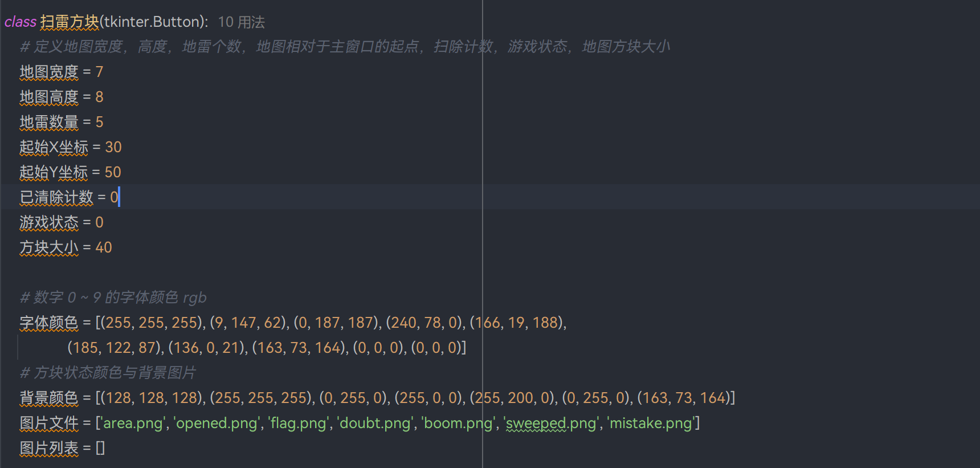This screenshot has height=468, width=980.
Task: Click the 字体颜色 variable name
Action: click(49, 323)
